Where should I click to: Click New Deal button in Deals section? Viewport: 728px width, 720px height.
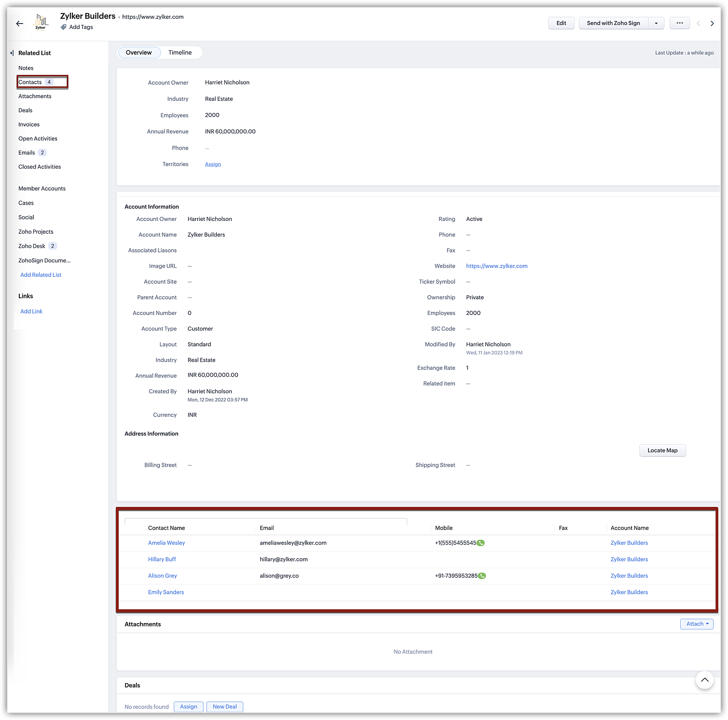coord(225,707)
